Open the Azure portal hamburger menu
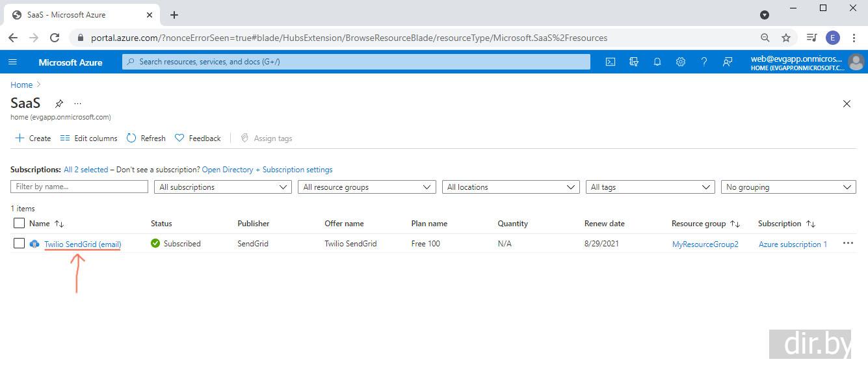The width and height of the screenshot is (868, 366). [x=13, y=62]
